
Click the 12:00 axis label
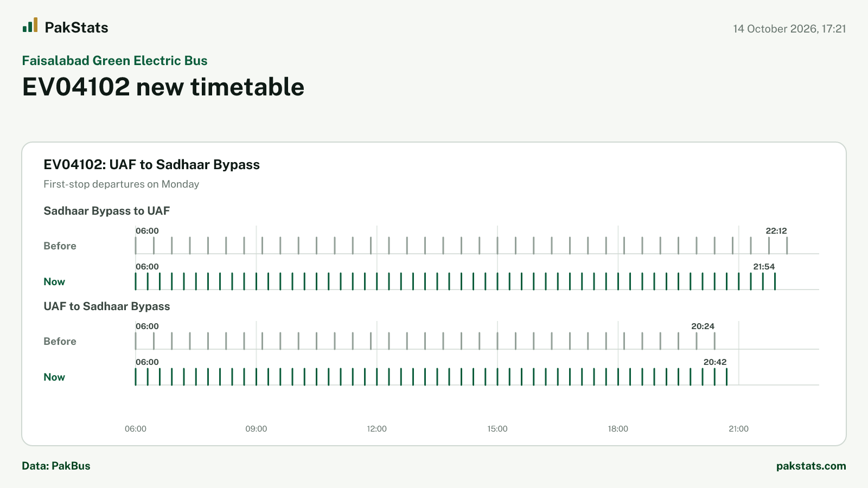tap(376, 429)
